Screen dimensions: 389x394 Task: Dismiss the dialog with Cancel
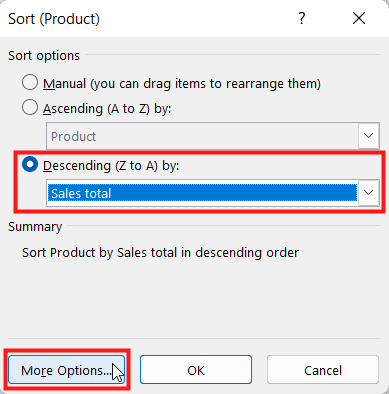(323, 370)
